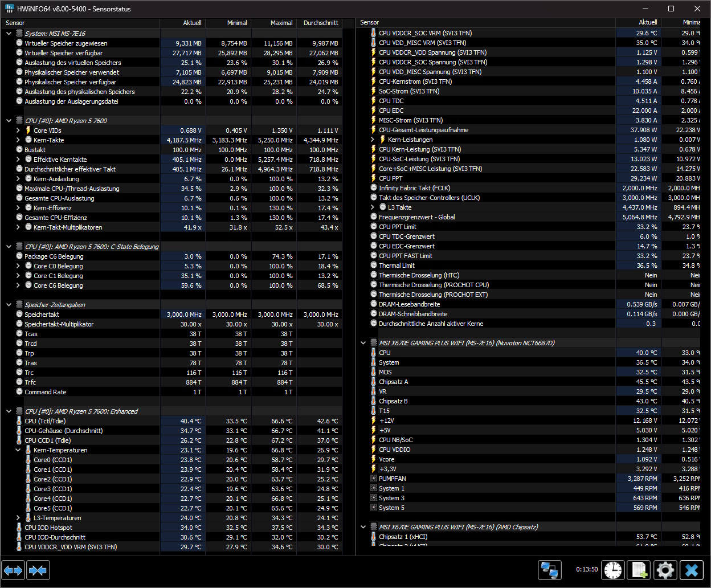Expand the Core VIDs row
This screenshot has width=711, height=588.
click(x=18, y=130)
